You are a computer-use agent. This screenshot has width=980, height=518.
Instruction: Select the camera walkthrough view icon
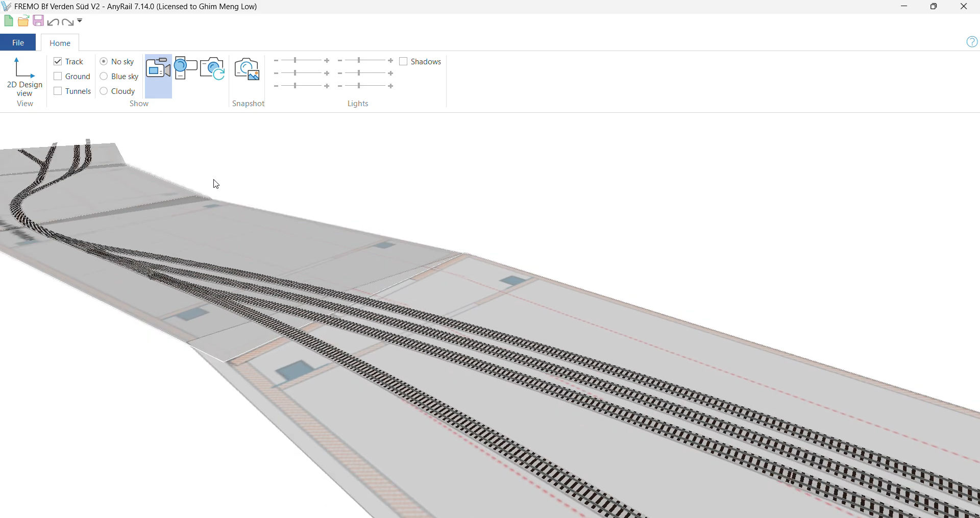(x=158, y=69)
